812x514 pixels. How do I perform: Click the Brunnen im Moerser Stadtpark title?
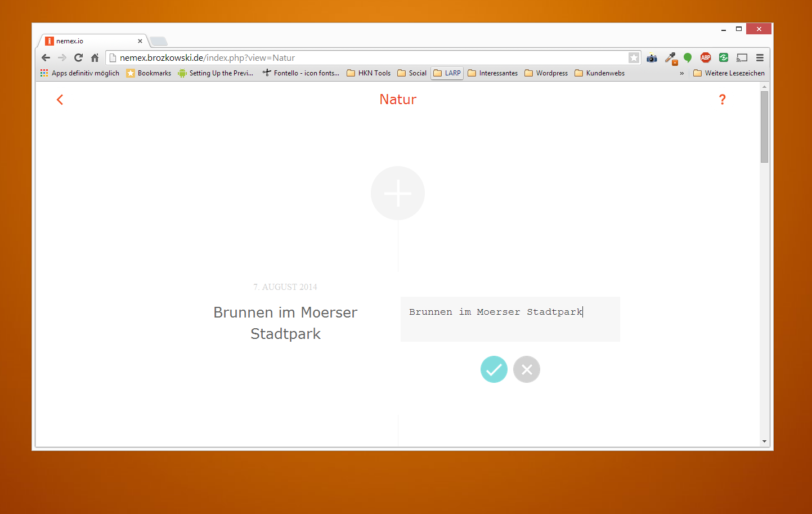point(285,323)
